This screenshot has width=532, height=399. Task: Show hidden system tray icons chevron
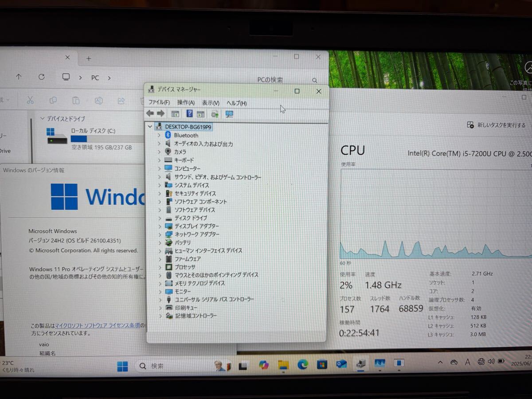click(x=440, y=362)
